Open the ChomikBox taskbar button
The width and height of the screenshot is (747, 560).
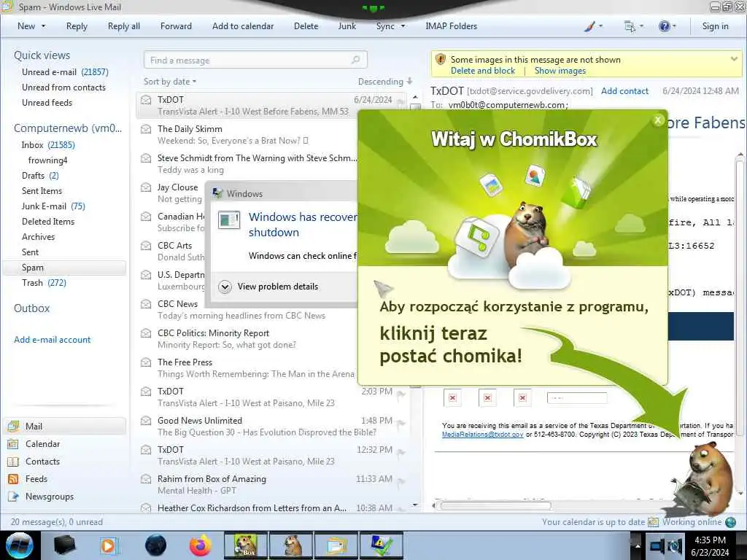(246, 545)
